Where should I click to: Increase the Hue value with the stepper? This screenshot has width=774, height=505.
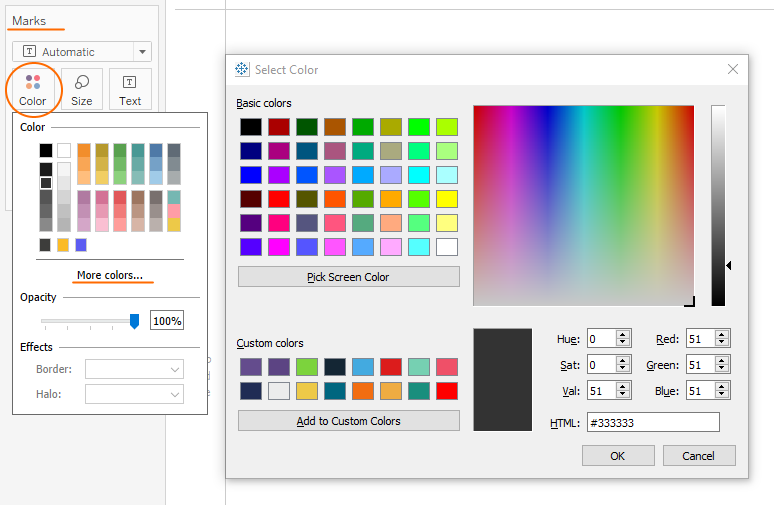point(624,335)
